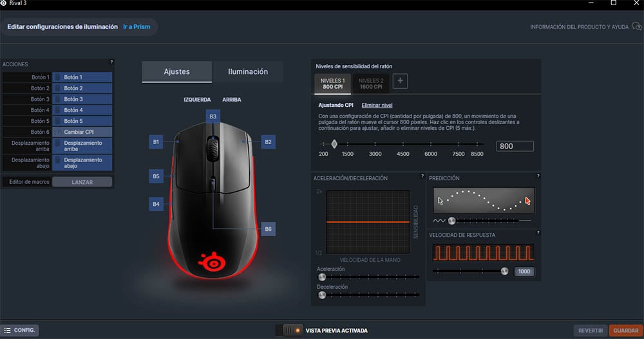Select the B6 CPI button marker

[x=268, y=229]
